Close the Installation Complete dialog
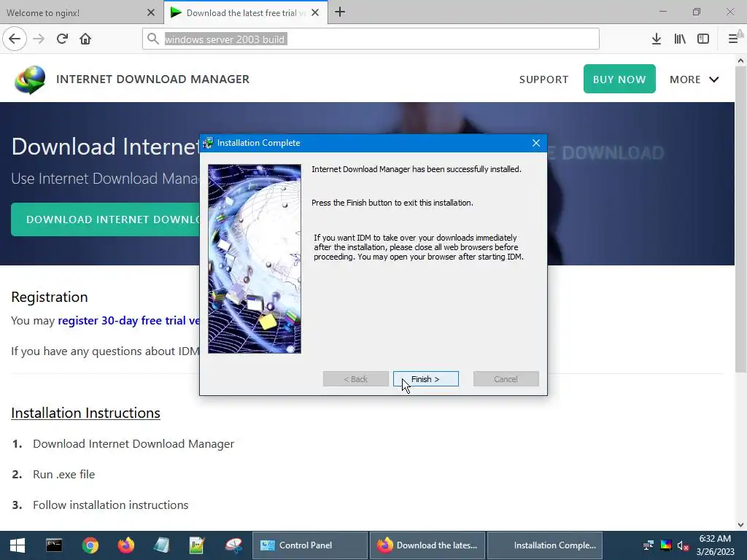The width and height of the screenshot is (747, 560). 536,143
